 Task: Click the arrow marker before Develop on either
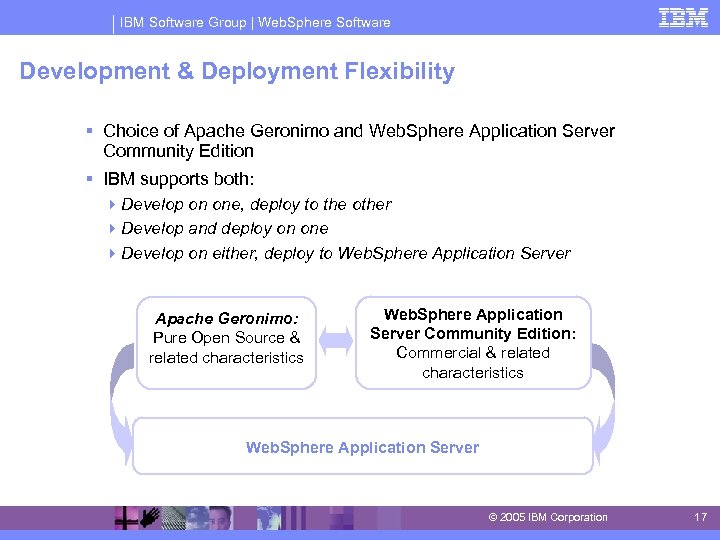(x=112, y=253)
